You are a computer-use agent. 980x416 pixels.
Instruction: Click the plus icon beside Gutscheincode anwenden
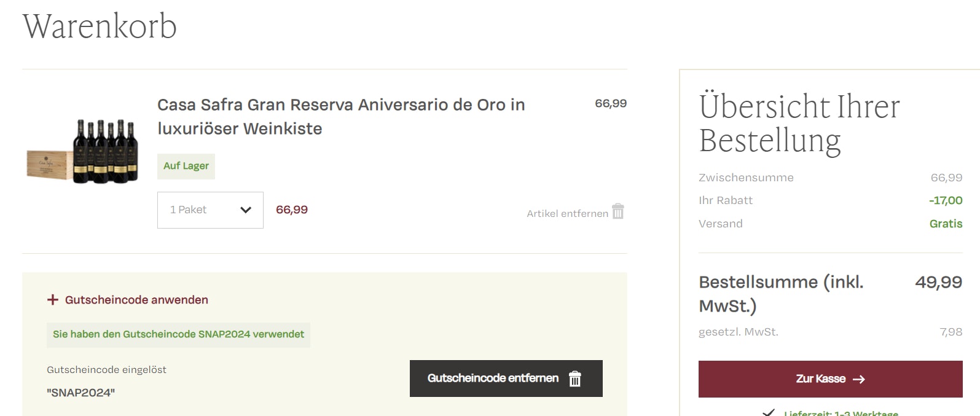[53, 300]
